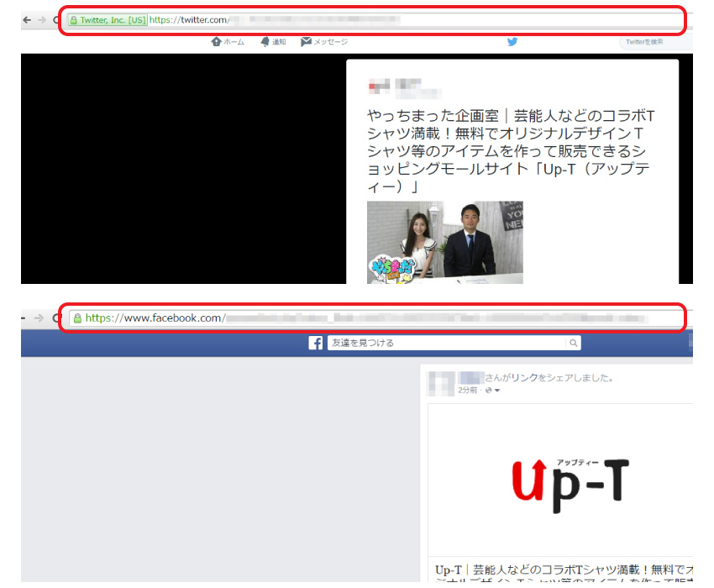The height and width of the screenshot is (588, 714).
Task: Focus the 友達を見つける search box
Action: [x=445, y=343]
